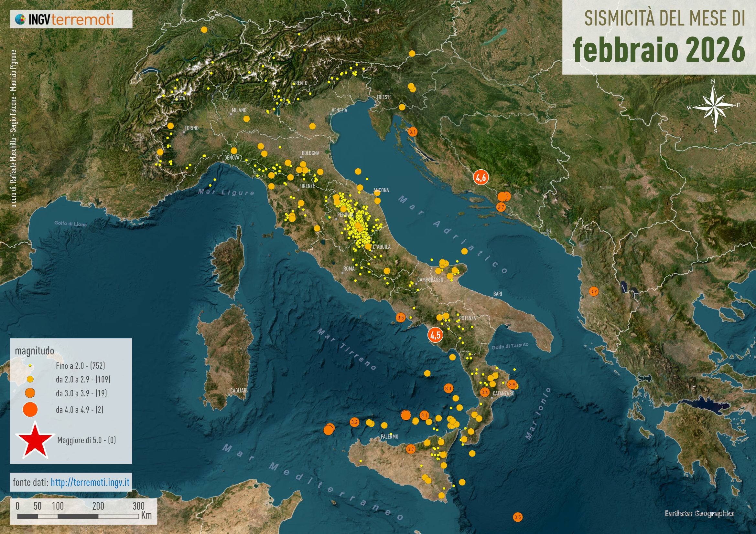Click the kilometer scale bar

[x=78, y=516]
